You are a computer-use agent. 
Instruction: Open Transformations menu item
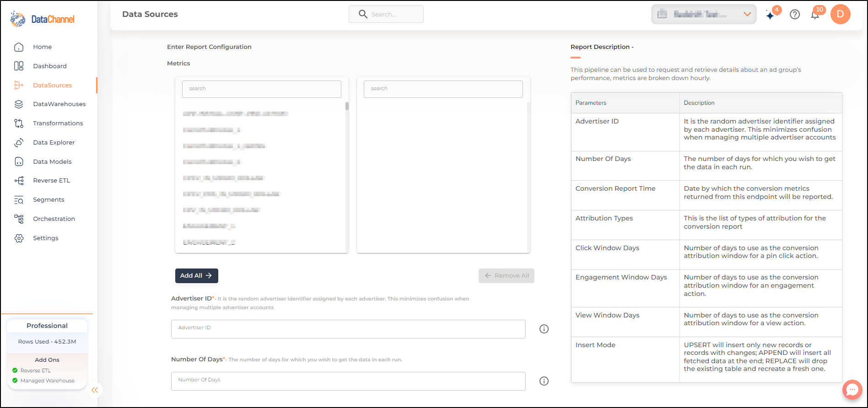click(x=58, y=123)
